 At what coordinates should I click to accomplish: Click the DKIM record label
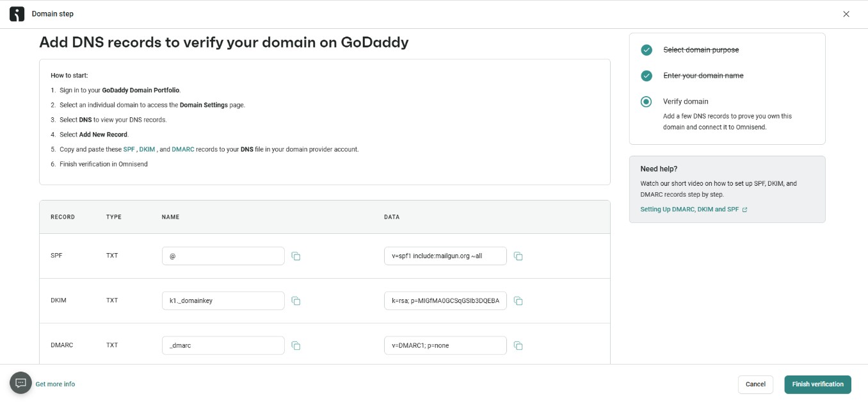(x=58, y=300)
